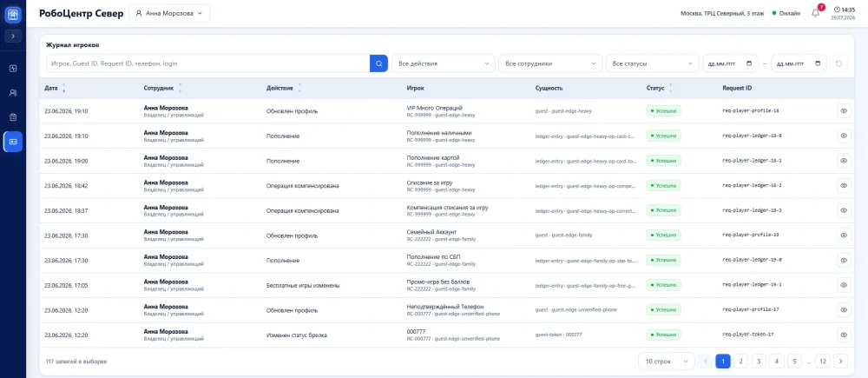This screenshot has height=378, width=868.
Task: Go to page 3 of the journal
Action: 759,361
